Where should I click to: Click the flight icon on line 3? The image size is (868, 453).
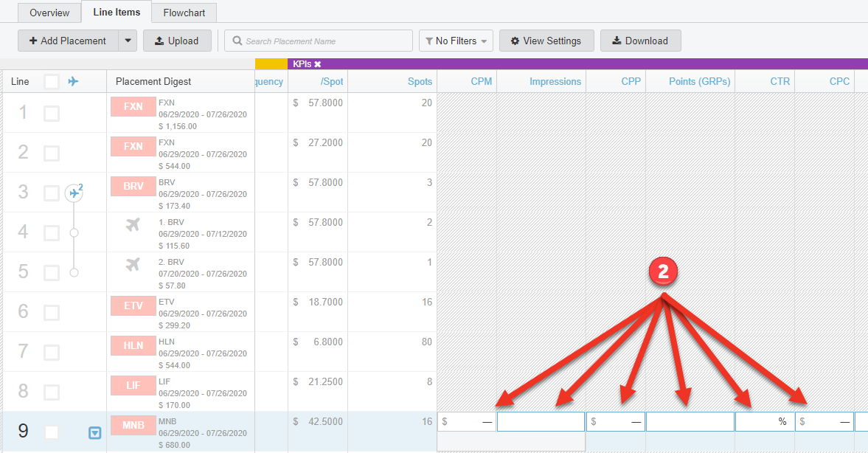click(74, 193)
